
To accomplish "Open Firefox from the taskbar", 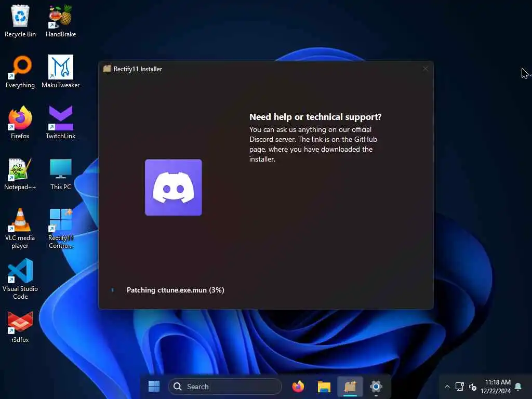I will tap(298, 387).
